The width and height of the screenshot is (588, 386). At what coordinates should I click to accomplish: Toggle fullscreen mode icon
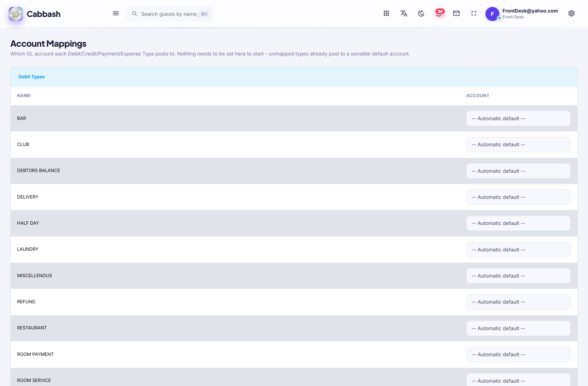coord(474,14)
